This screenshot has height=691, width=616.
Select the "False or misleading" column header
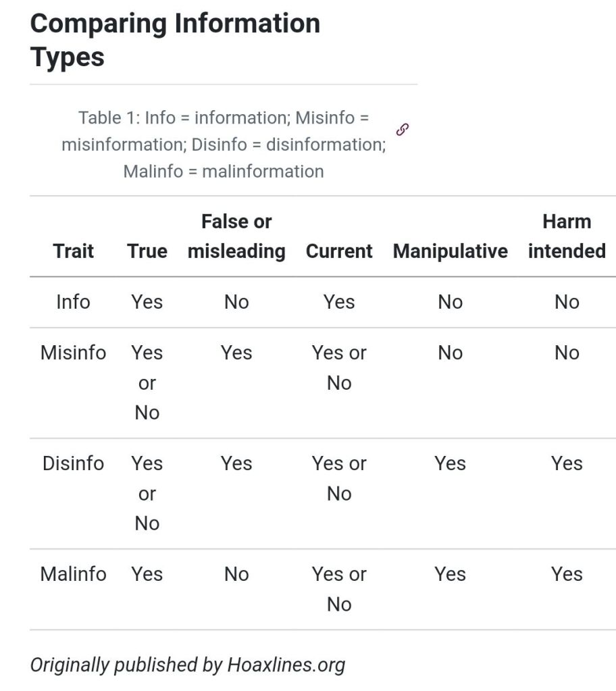pos(236,236)
